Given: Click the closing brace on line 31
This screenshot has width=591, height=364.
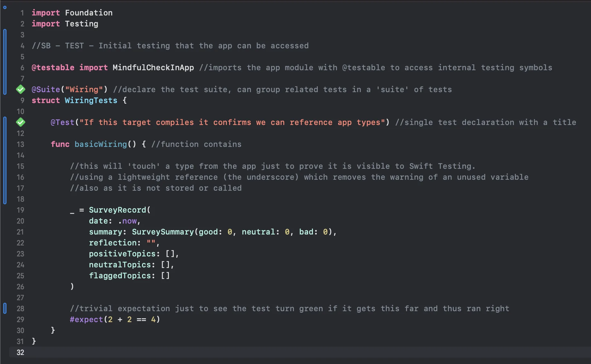Looking at the screenshot, I should pyautogui.click(x=34, y=341).
